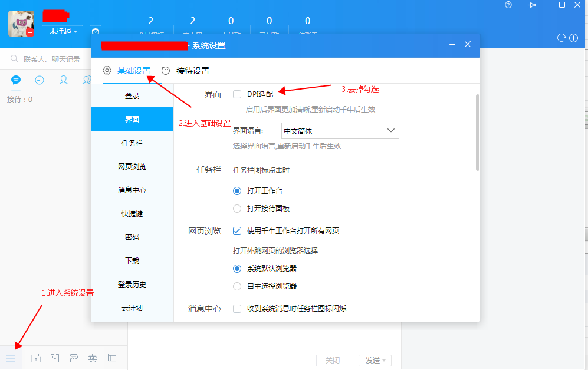The width and height of the screenshot is (588, 370).
Task: Click the robot assistant icon next to 未挂起
Action: pyautogui.click(x=96, y=31)
